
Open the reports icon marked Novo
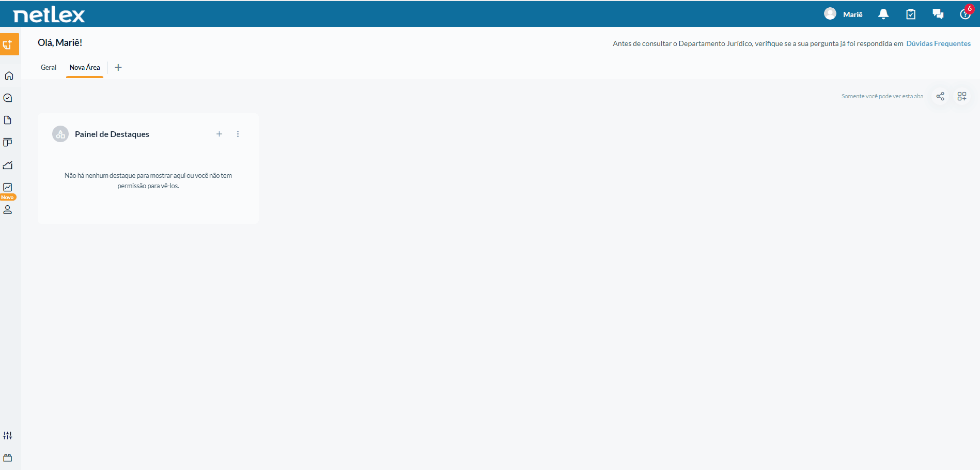[x=8, y=187]
